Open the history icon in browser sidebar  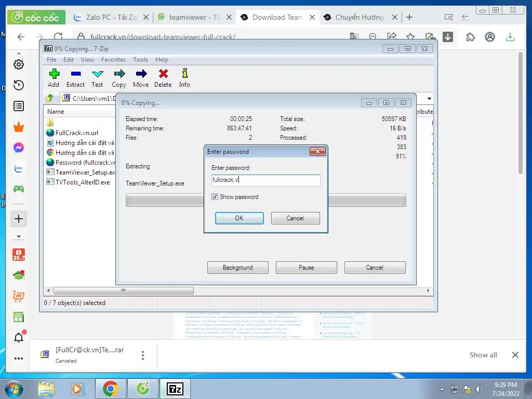pyautogui.click(x=19, y=85)
